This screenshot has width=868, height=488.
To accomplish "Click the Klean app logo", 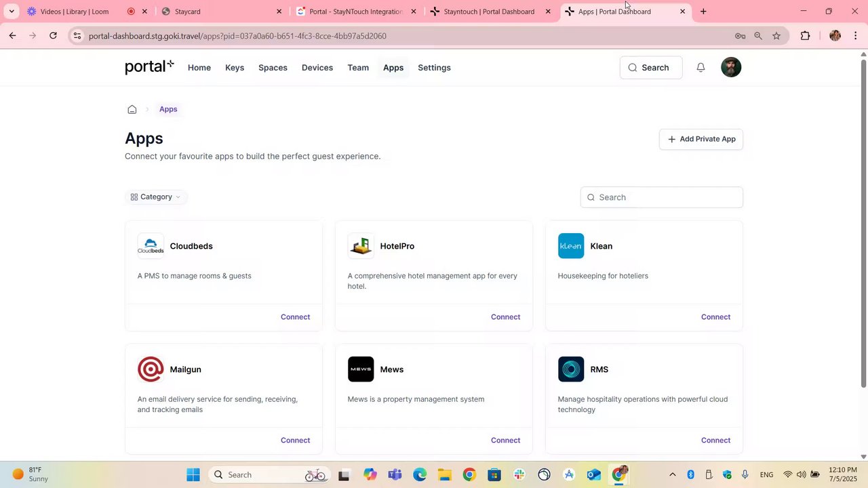I will (571, 246).
